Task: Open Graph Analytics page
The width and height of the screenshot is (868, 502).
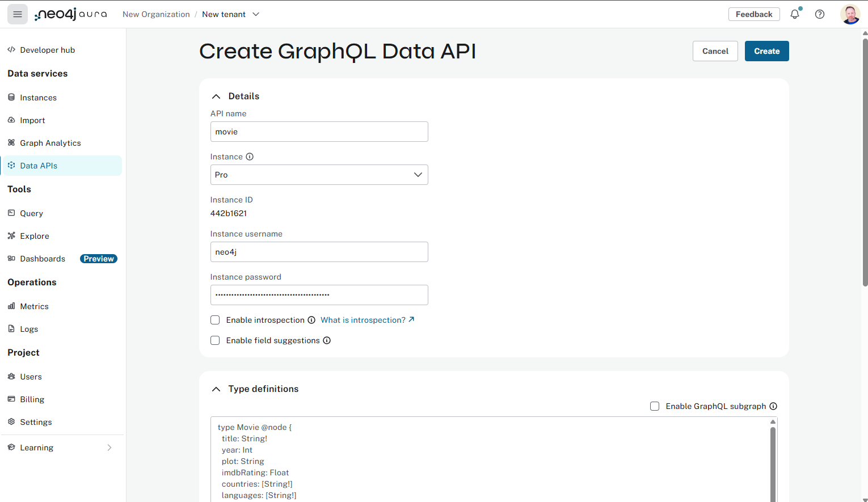Action: (50, 143)
